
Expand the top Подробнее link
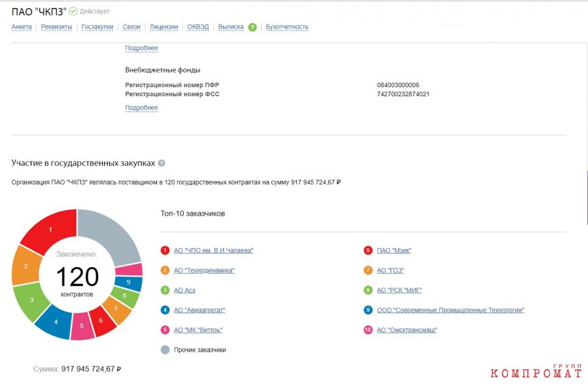141,48
